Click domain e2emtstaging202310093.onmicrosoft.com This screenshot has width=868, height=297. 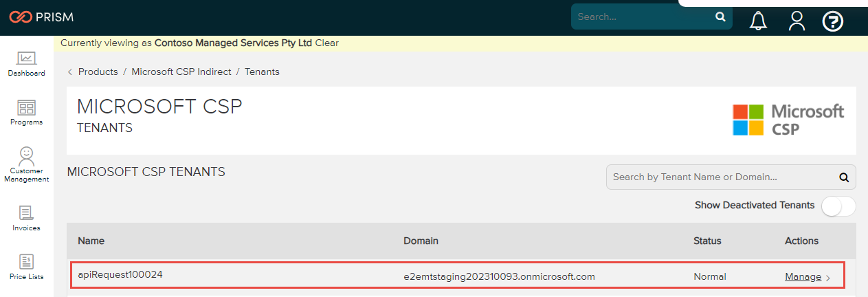coord(499,277)
